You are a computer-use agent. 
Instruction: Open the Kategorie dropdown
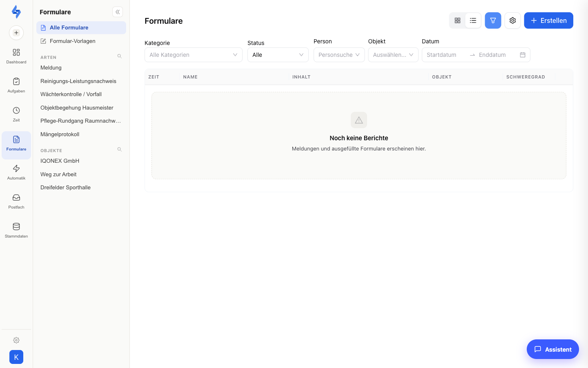click(194, 55)
